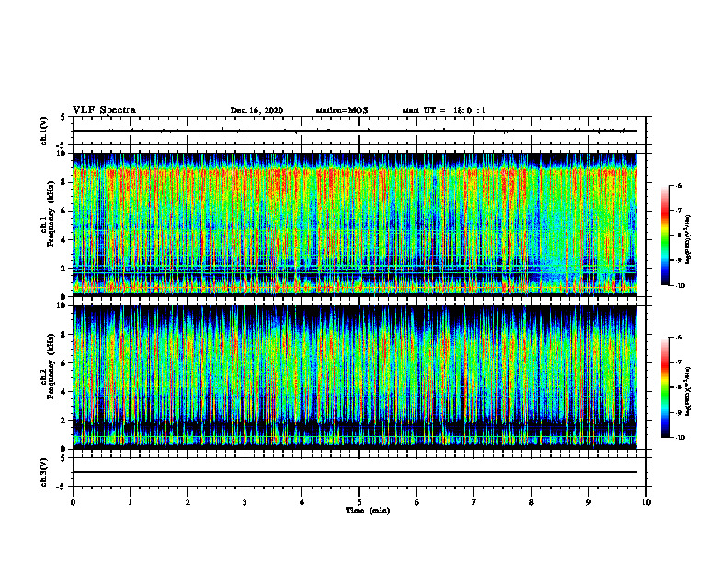Click inside the ch.2 spectrogram panel

pos(359,377)
